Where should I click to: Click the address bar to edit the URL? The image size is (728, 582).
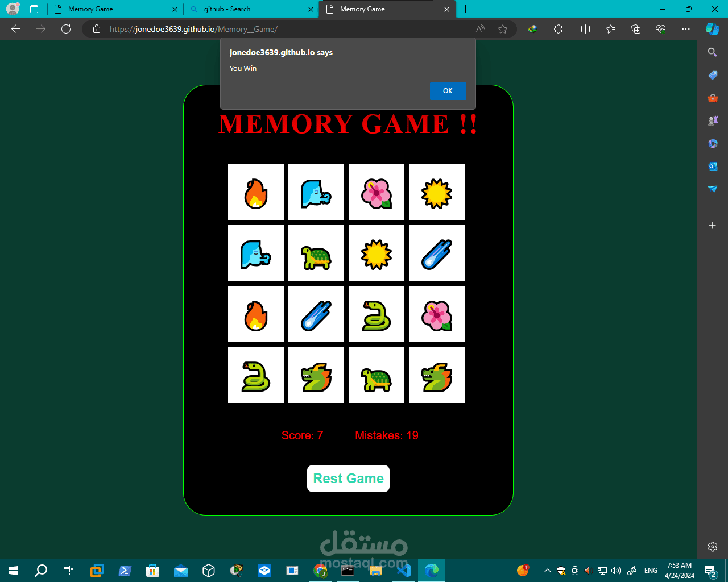(x=341, y=29)
